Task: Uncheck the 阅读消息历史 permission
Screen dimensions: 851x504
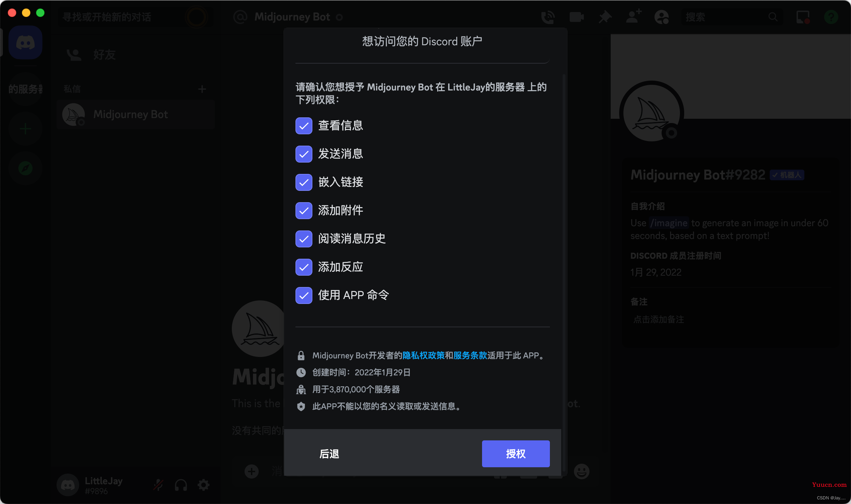Action: click(304, 239)
